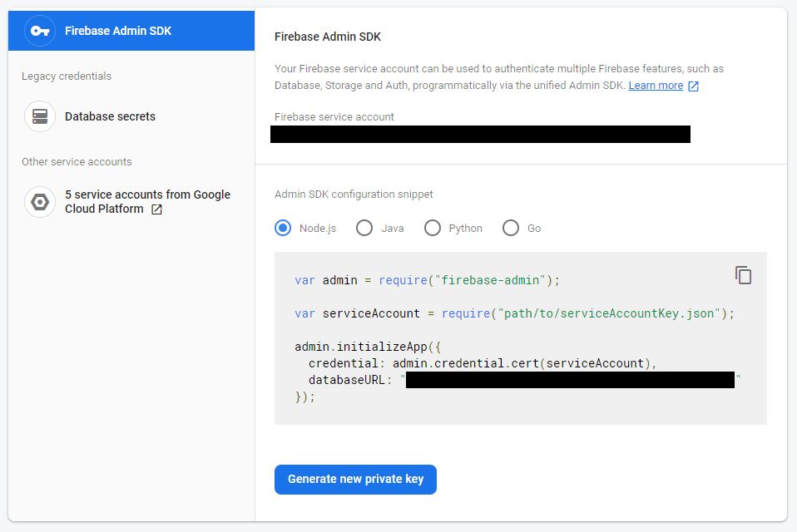The width and height of the screenshot is (797, 532).
Task: Copy the Admin SDK code snippet
Action: click(743, 275)
